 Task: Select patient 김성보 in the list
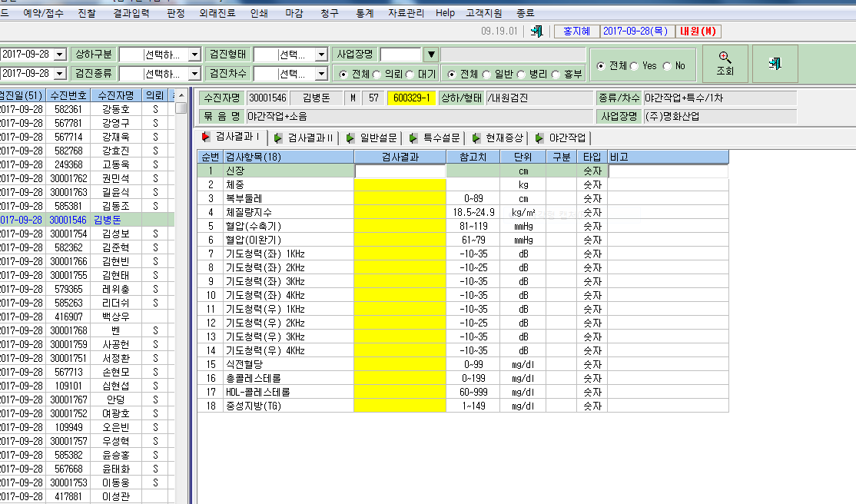[116, 234]
